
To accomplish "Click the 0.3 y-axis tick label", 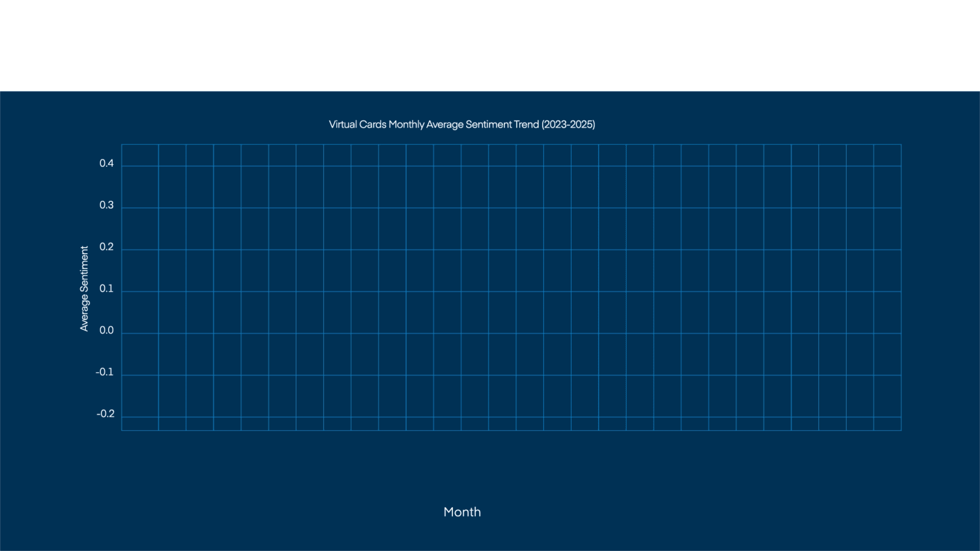I will point(106,205).
